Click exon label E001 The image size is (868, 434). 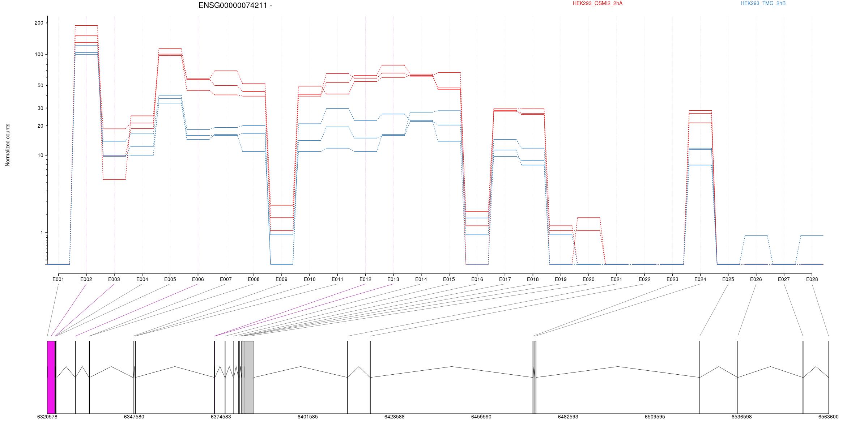[58, 279]
